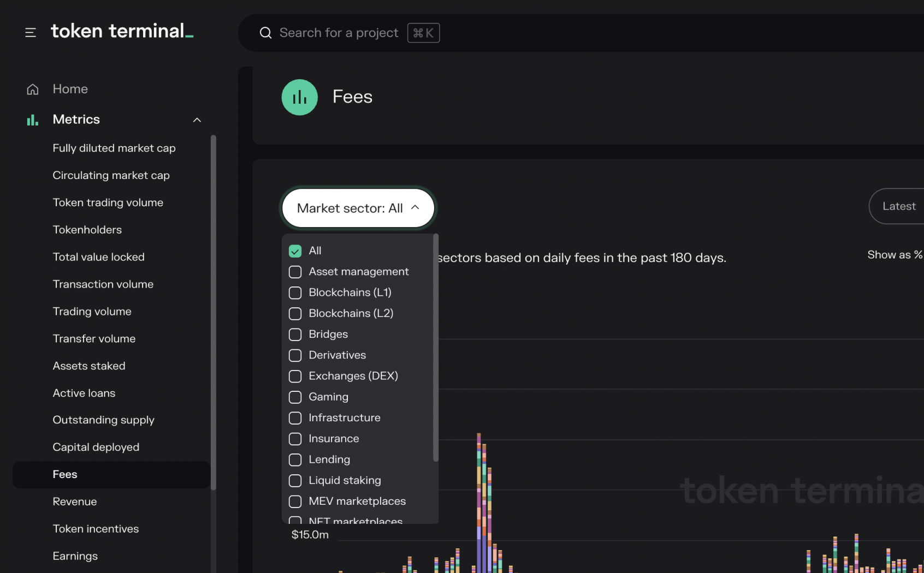Viewport: 924px width, 573px height.
Task: Open Circulating market cap metric
Action: click(111, 175)
